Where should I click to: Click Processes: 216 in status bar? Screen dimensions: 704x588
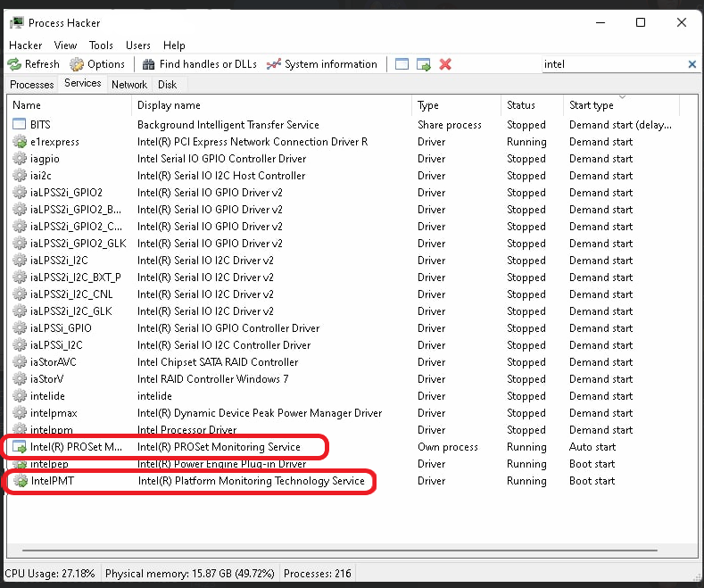[318, 574]
